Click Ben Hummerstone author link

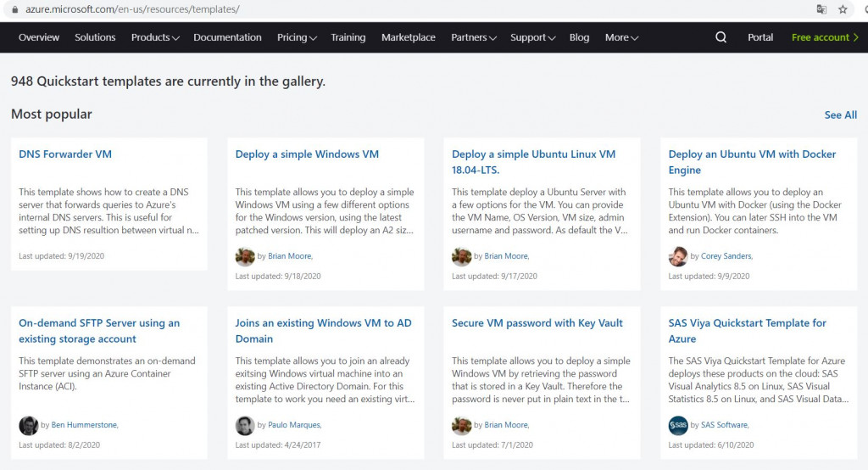85,424
